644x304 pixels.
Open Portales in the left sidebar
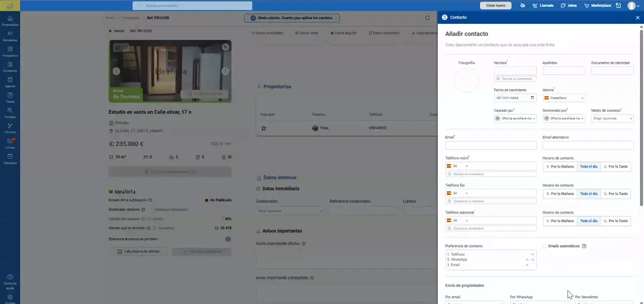coord(10,113)
